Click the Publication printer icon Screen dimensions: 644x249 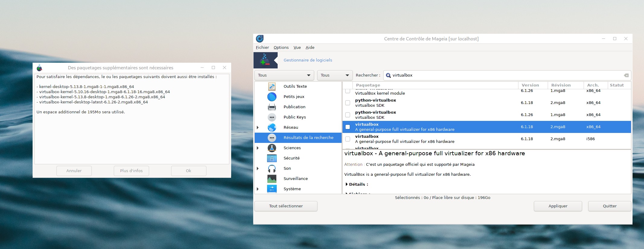point(272,107)
